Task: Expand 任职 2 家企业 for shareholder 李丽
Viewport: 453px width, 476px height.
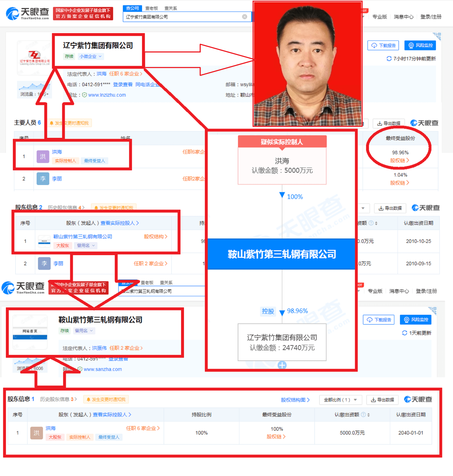Action: [x=151, y=264]
